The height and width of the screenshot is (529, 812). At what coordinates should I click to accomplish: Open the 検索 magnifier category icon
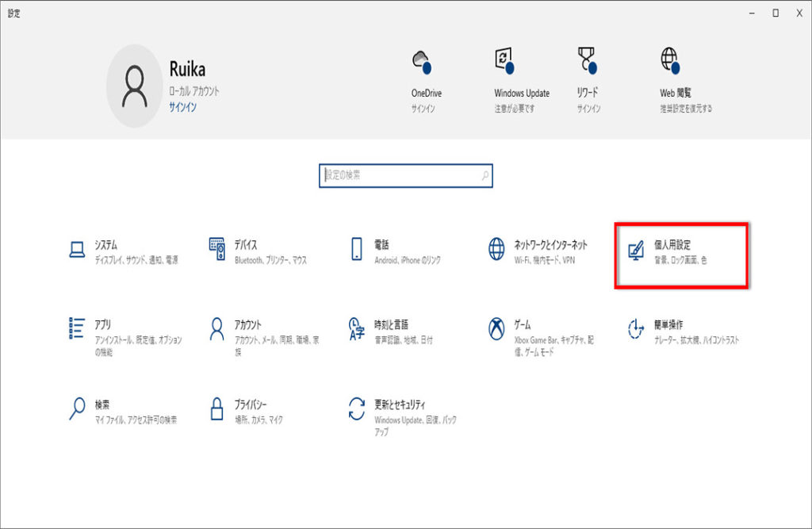point(78,408)
